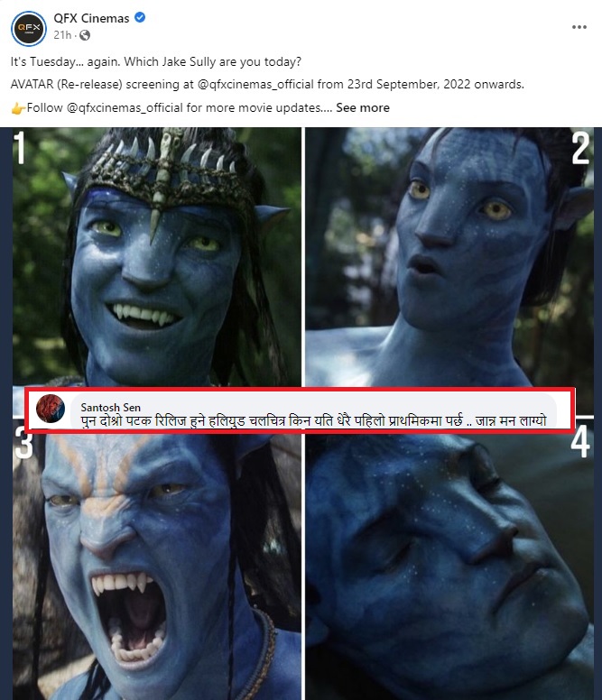This screenshot has height=700, width=602.
Task: Click the verified badge beside QFX Cinemas
Action: click(x=140, y=18)
